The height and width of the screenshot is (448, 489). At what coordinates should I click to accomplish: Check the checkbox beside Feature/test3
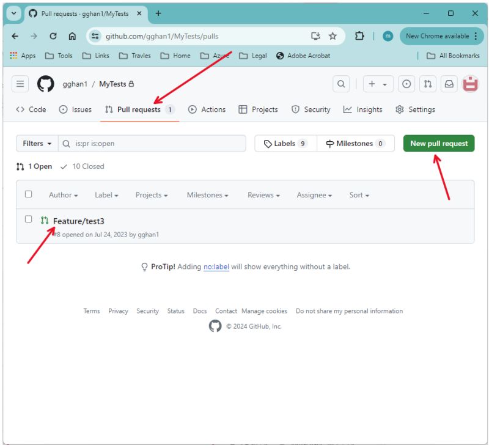coord(28,218)
